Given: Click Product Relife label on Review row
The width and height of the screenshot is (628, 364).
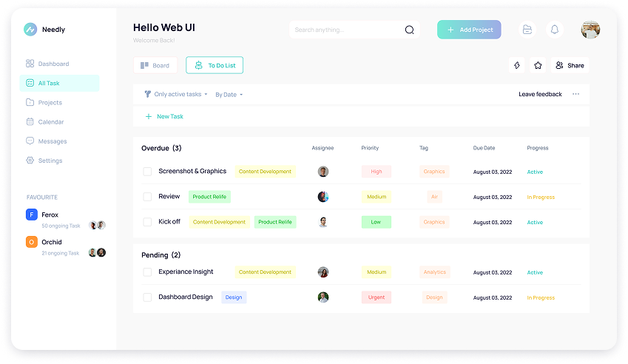Looking at the screenshot, I should point(209,197).
